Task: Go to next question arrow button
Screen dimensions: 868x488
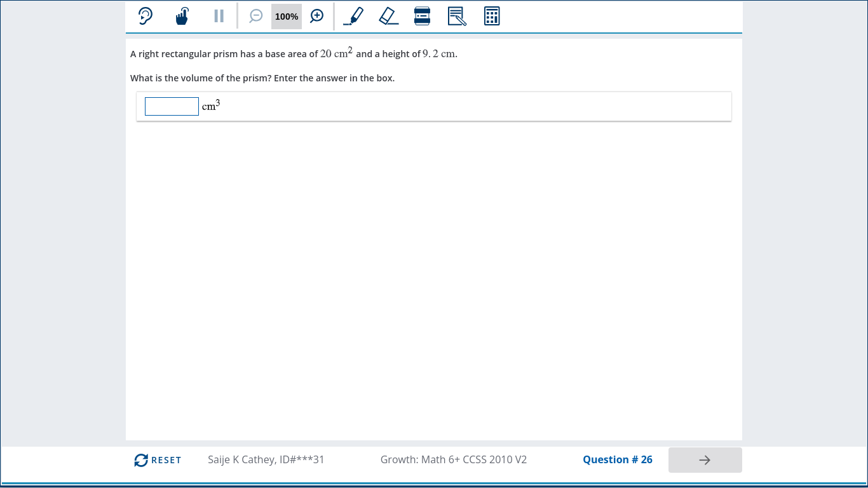Action: click(705, 460)
